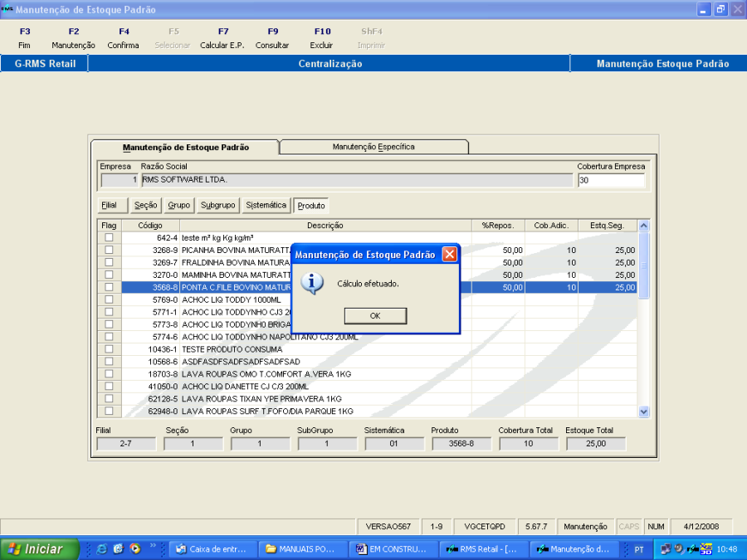Select row LAVA ROUPAS TIXAN YPE PRIMAVERA 1KG

coord(367,398)
